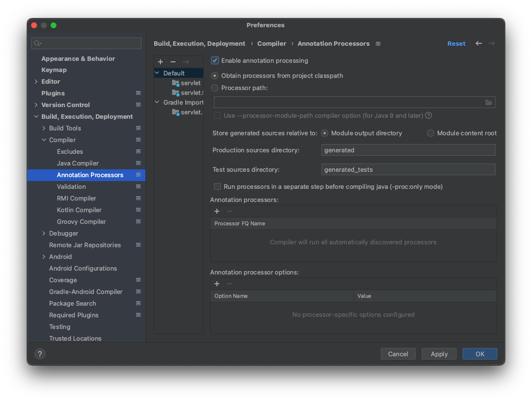Collapse the Gradle Imported profile
Screen dimensions: 532x401
157,102
